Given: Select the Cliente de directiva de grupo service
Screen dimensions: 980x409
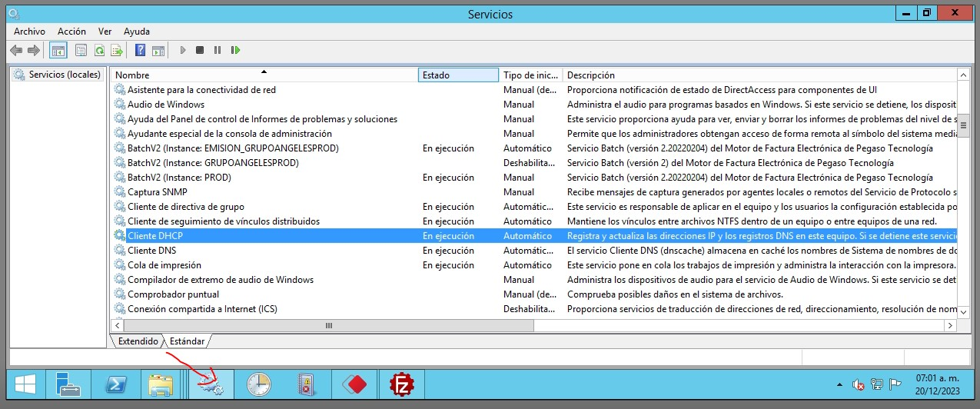Looking at the screenshot, I should point(186,207).
